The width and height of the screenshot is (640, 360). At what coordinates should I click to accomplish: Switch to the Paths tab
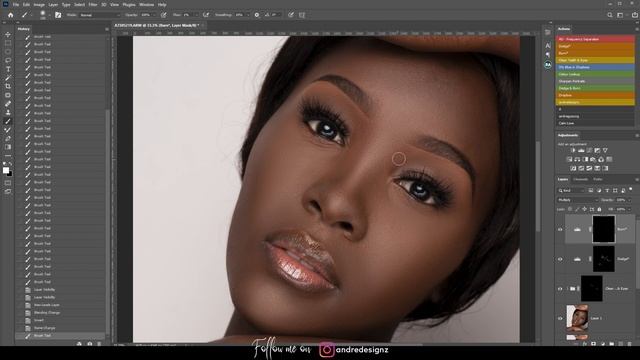tap(598, 179)
